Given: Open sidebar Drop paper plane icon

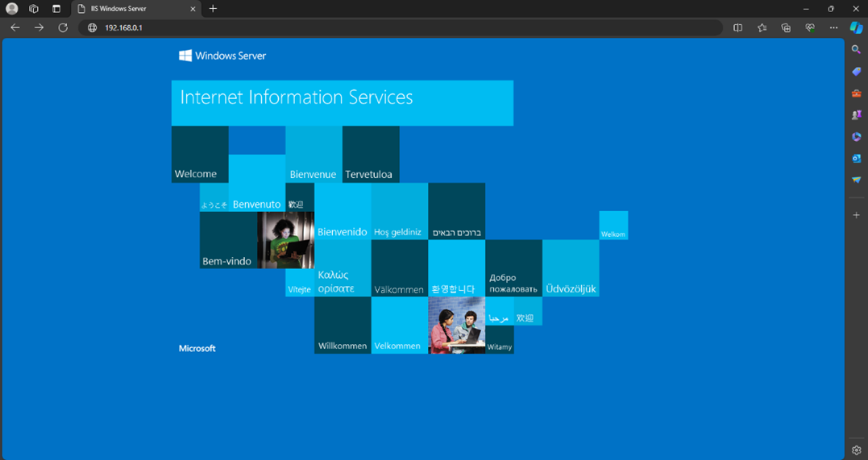Looking at the screenshot, I should pyautogui.click(x=857, y=180).
